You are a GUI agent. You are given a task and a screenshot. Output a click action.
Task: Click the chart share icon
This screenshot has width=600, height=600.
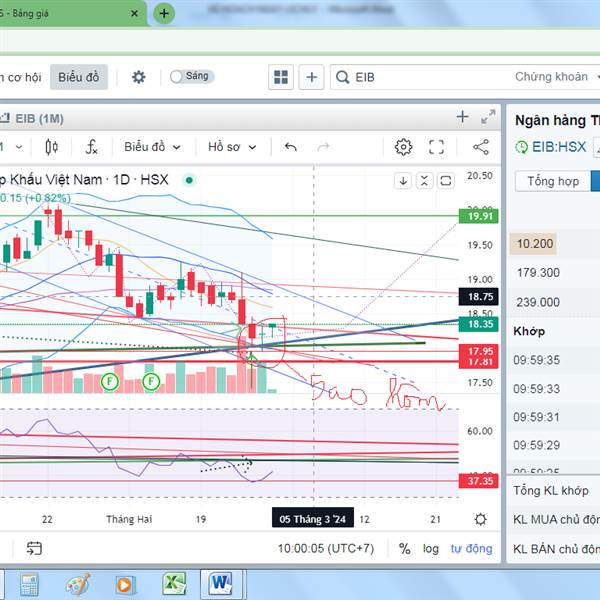click(481, 147)
